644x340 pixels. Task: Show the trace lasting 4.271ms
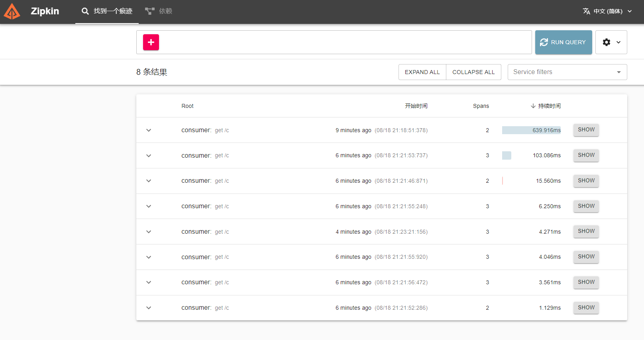586,231
